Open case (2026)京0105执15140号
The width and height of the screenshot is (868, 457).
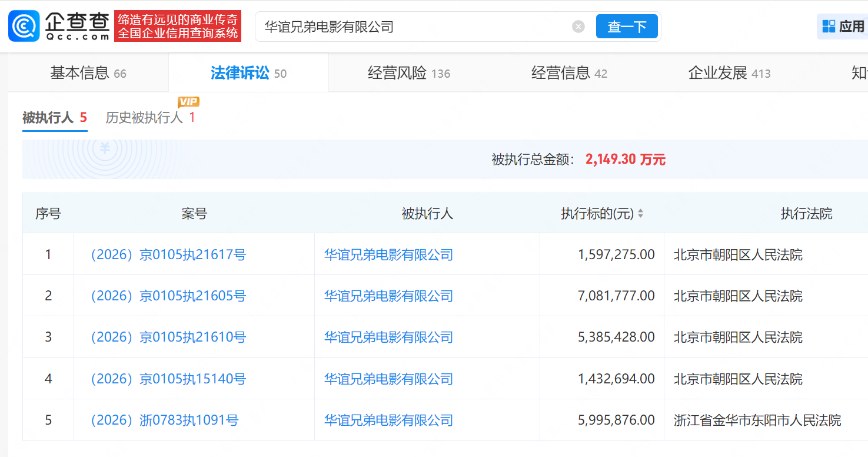168,379
